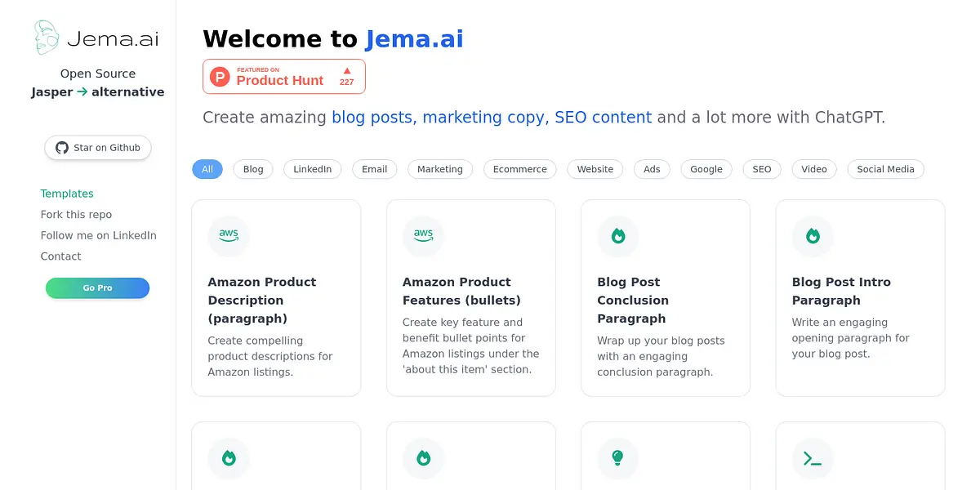This screenshot has height=490, width=980.
Task: Click the lightbulb icon in the bottom row
Action: tap(618, 458)
